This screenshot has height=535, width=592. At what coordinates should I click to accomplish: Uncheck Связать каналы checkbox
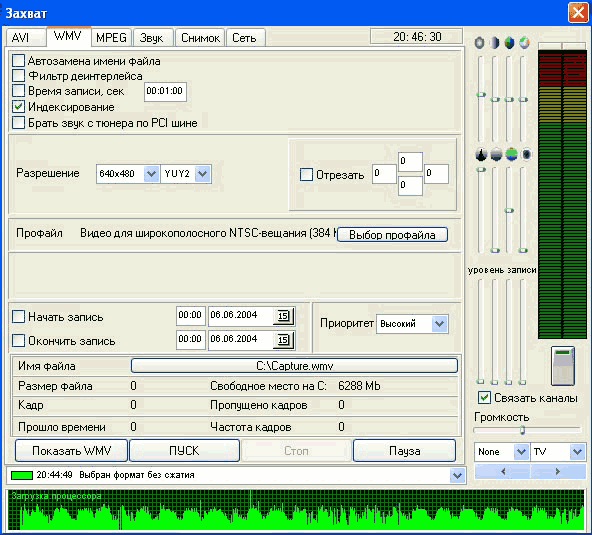tap(484, 398)
